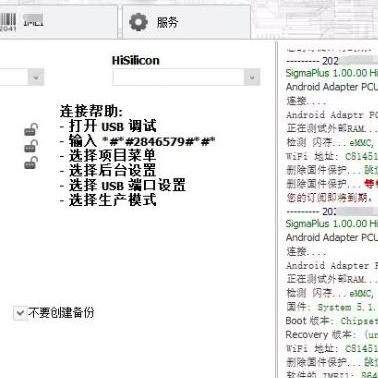
Task: Click the help line 选择项目菜单
Action: [112, 156]
